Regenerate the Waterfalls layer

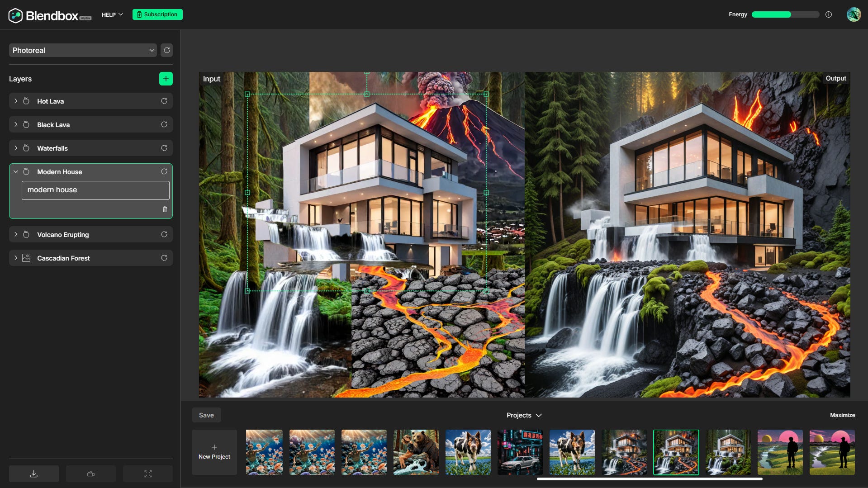pos(164,148)
